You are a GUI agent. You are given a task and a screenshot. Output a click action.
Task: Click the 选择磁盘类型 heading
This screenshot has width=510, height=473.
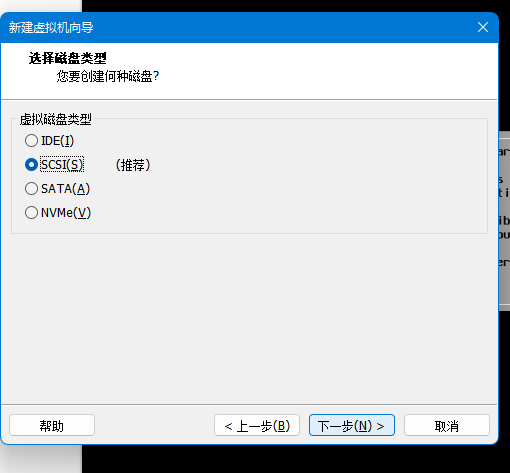pyautogui.click(x=68, y=58)
